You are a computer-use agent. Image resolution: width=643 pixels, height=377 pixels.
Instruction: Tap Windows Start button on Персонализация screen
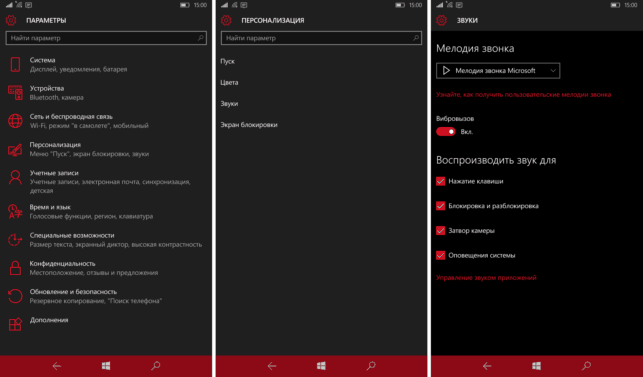coord(321,366)
